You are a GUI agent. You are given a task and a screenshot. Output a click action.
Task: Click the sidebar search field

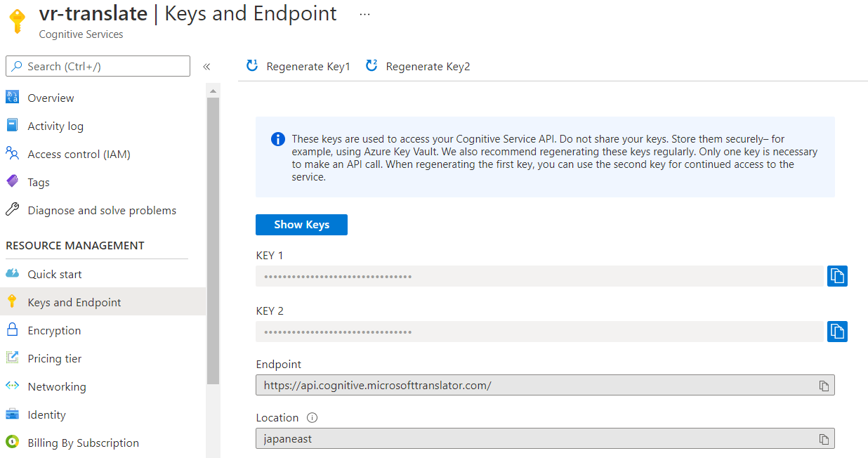(x=98, y=67)
